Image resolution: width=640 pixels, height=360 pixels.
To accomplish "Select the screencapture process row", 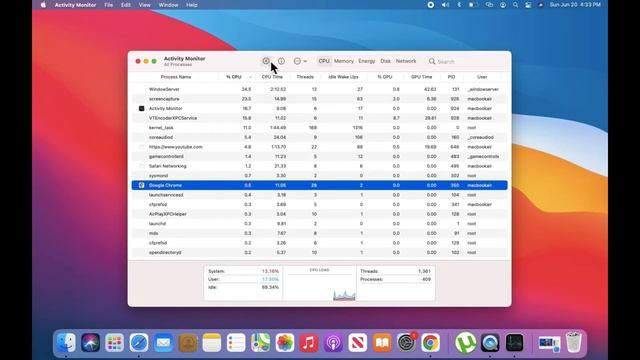I will coord(320,99).
